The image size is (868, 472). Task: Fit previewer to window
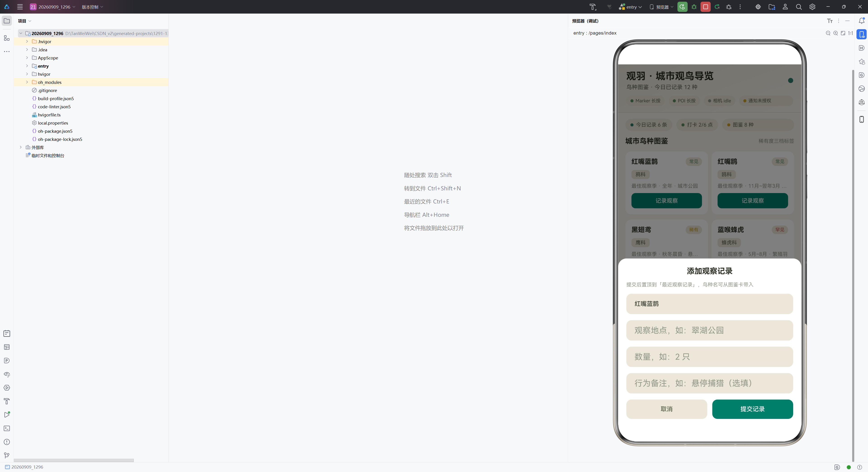(x=843, y=33)
